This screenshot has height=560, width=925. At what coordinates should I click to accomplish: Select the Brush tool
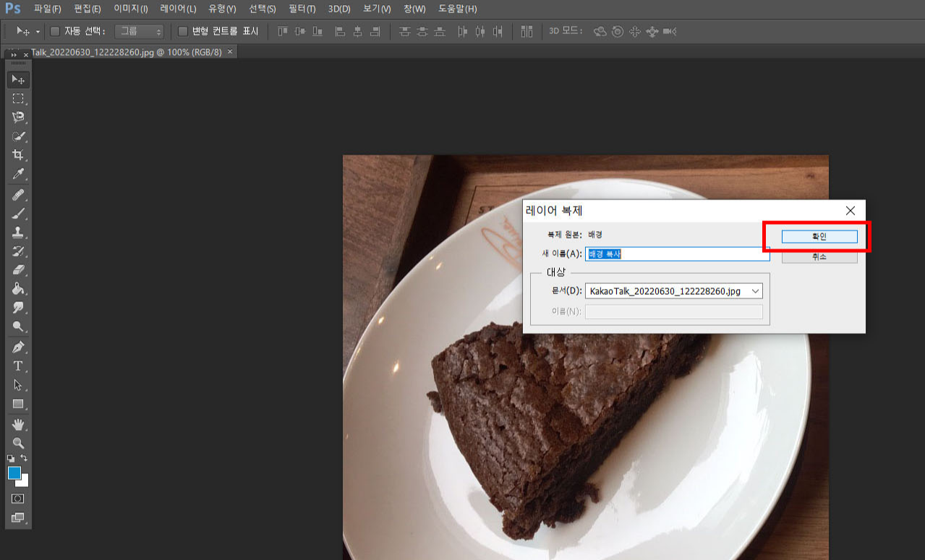(x=18, y=214)
